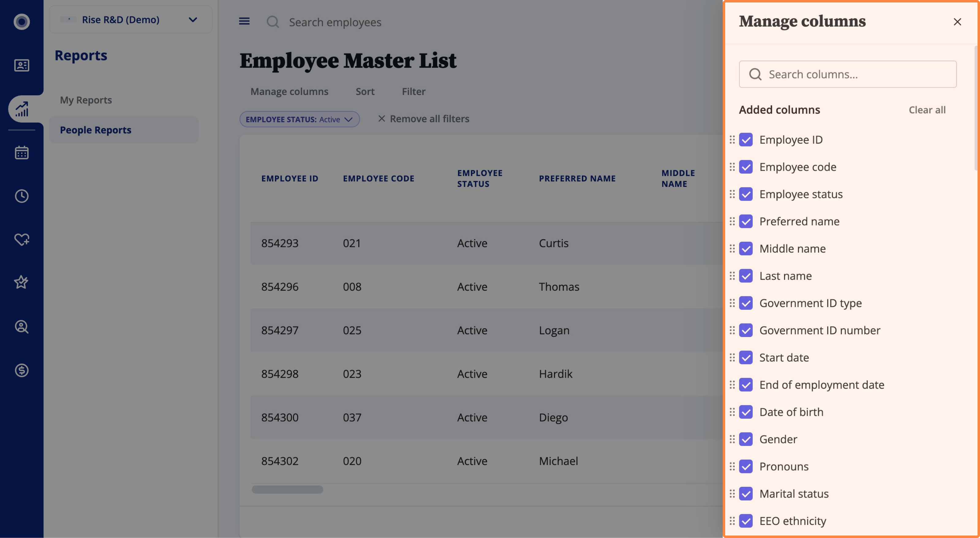
Task: Uncheck the Employee status column checkbox
Action: coord(746,194)
